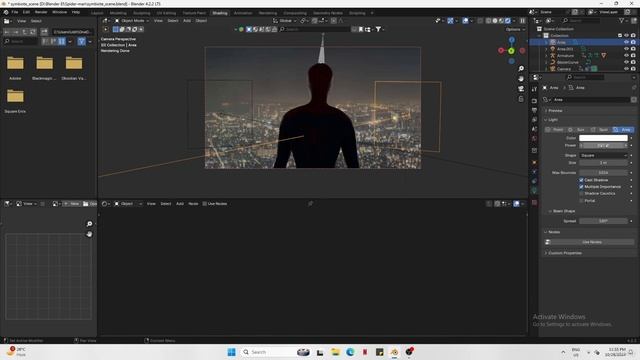Snap the view to the top blue Z axis on the gizmo
Viewport: 640px width, 360px height.
[511, 40]
